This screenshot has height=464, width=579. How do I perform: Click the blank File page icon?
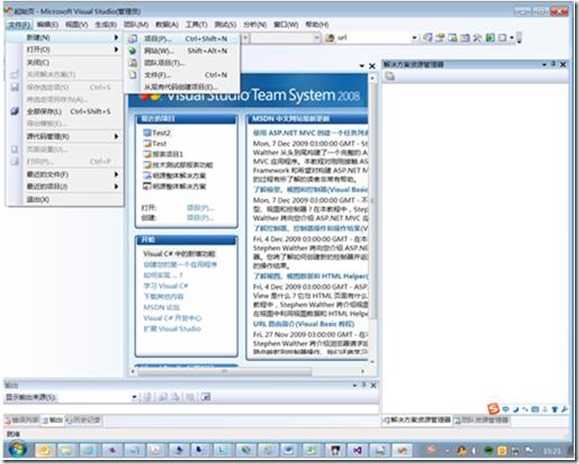point(133,75)
